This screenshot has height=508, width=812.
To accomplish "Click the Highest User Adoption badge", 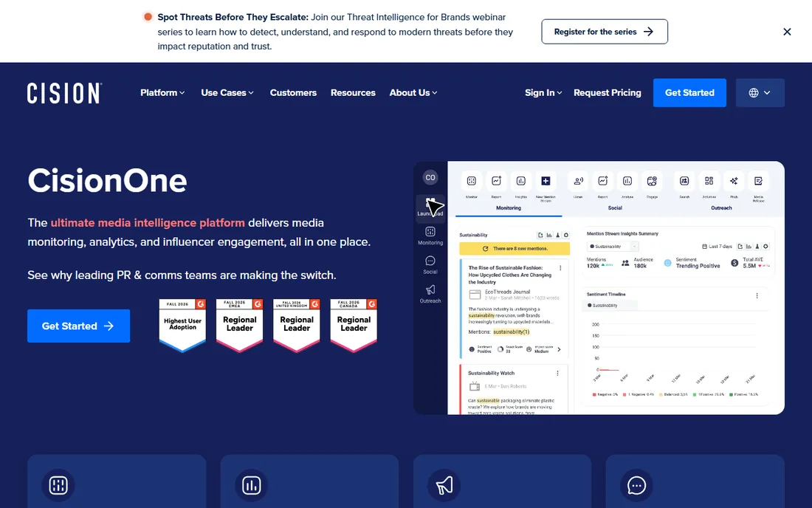I will (182, 325).
